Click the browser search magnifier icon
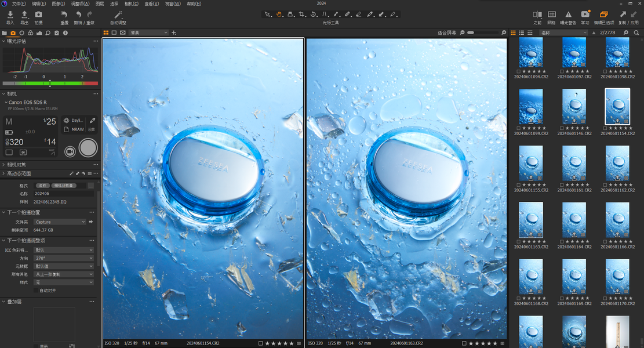Image resolution: width=644 pixels, height=348 pixels. coord(636,32)
